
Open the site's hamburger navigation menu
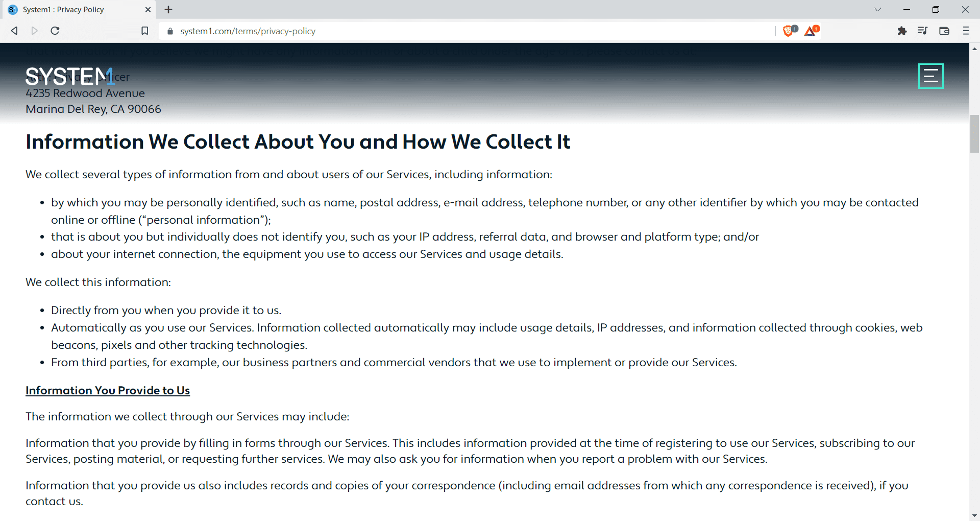point(930,76)
